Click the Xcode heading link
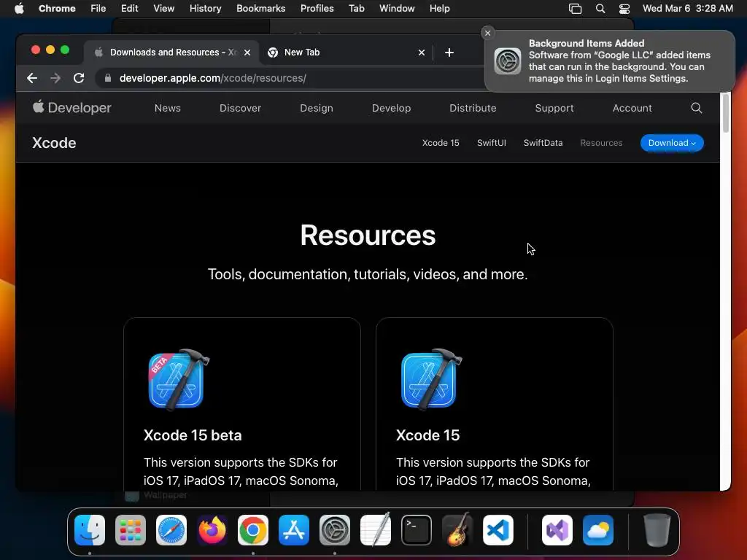Viewport: 747px width, 560px height. 54,143
